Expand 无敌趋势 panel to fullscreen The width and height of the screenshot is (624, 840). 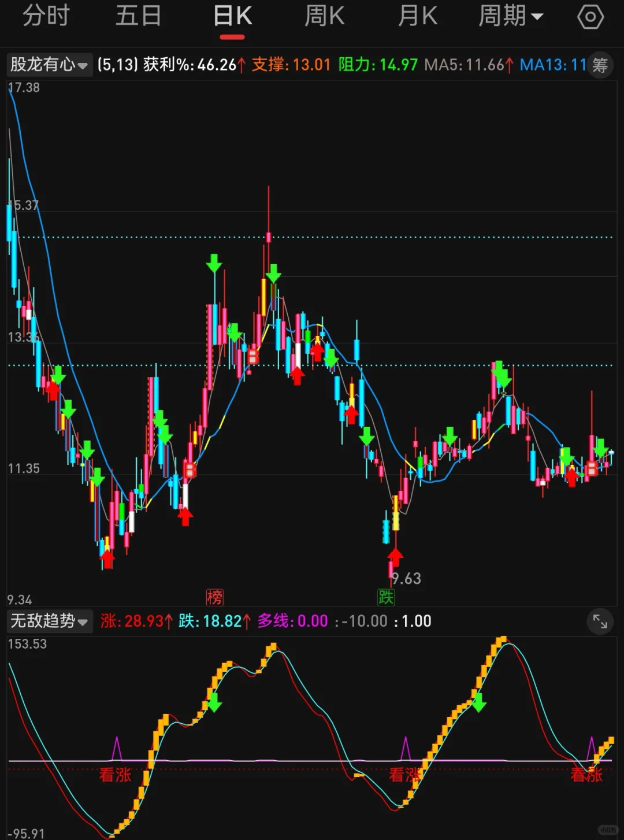click(600, 623)
